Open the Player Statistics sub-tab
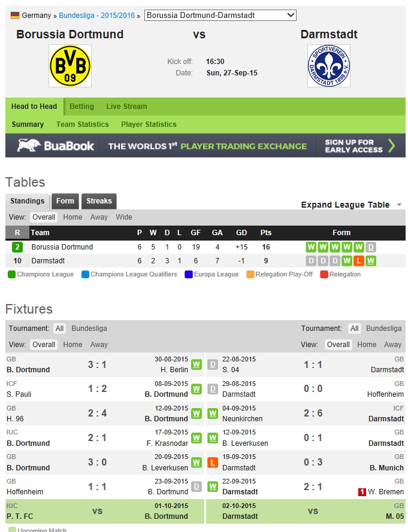Screen dimensions: 408x532 point(149,124)
